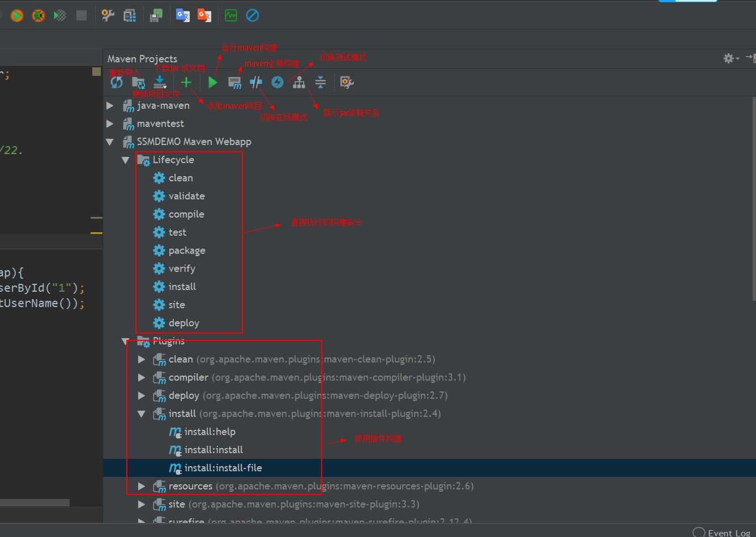Click the blue Google Translate icon

(x=182, y=15)
